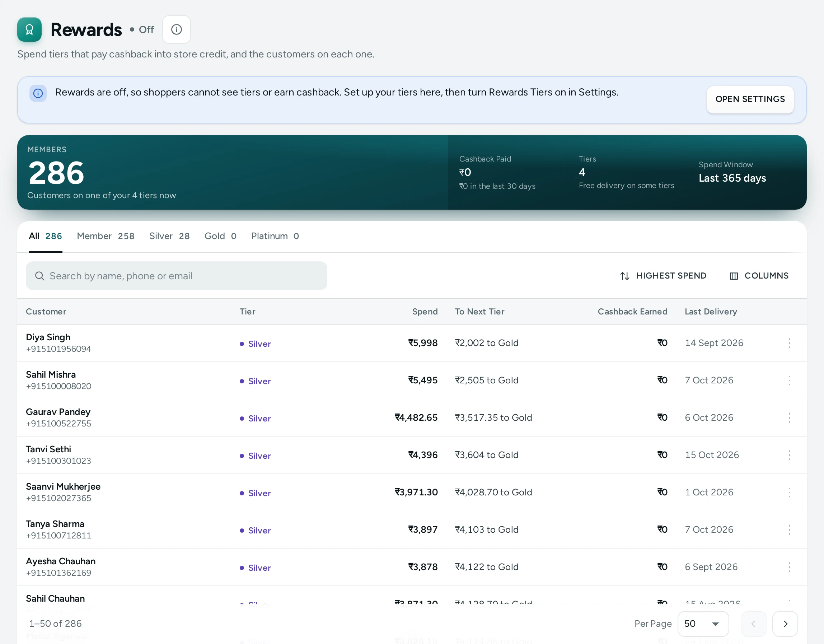This screenshot has height=644, width=824.
Task: Click Silver tier badge for Diya Singh
Action: [256, 344]
